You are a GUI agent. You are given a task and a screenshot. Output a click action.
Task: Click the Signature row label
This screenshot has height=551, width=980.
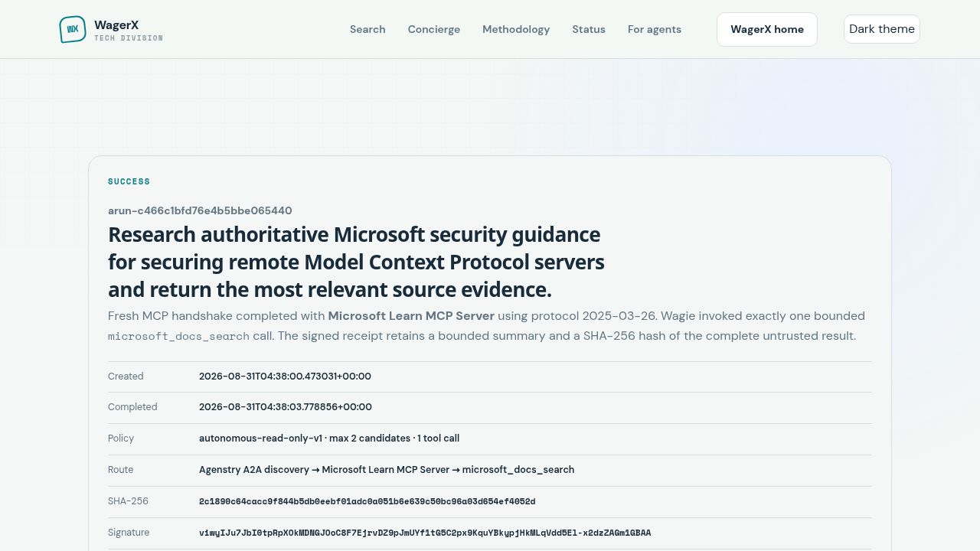[129, 533]
